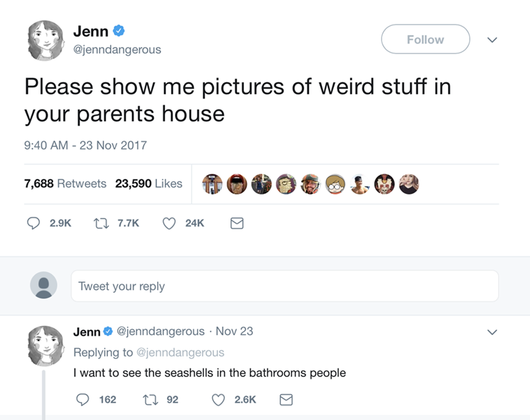Click the reply icon on the main tweet
This screenshot has height=420, width=530.
31,224
